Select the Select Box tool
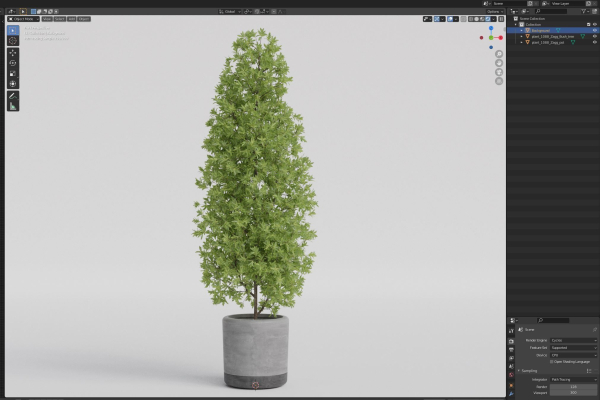The height and width of the screenshot is (400, 600). pos(13,30)
